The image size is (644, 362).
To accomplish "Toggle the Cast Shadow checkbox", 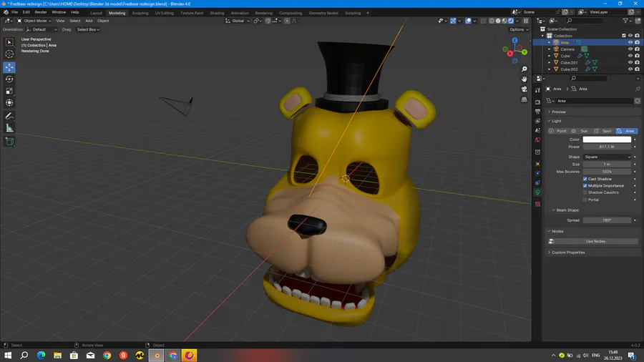I will tap(585, 179).
